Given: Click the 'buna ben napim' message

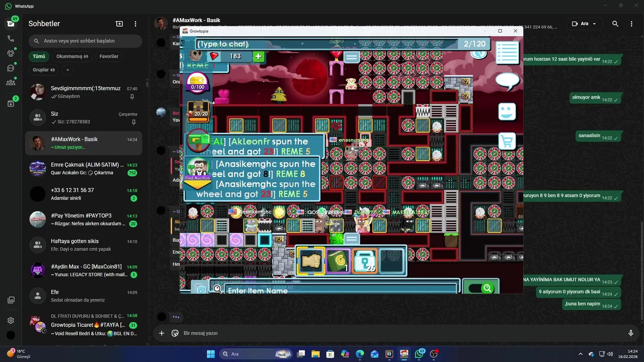Looking at the screenshot, I should [x=592, y=304].
